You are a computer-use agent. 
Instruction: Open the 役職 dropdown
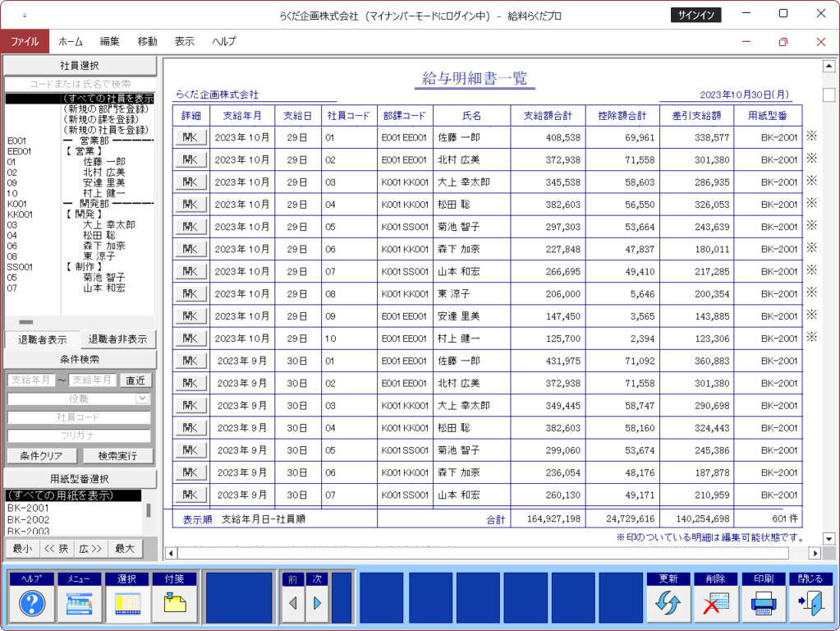142,398
